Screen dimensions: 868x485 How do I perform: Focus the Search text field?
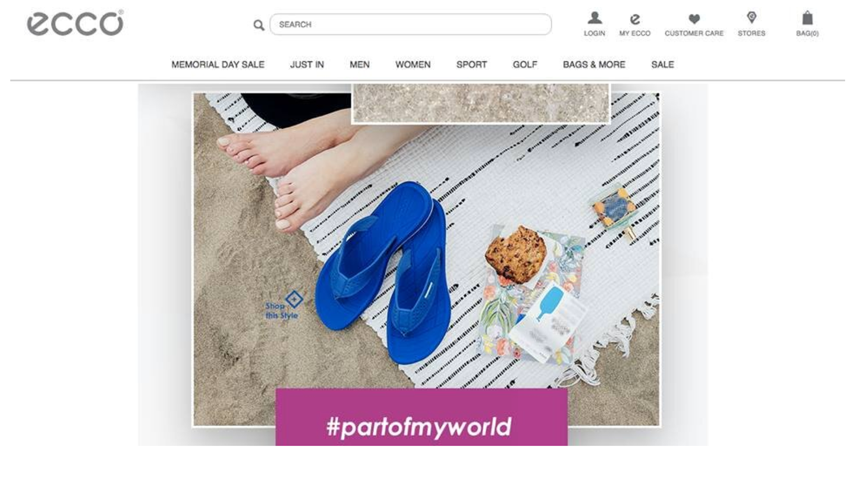click(x=410, y=24)
